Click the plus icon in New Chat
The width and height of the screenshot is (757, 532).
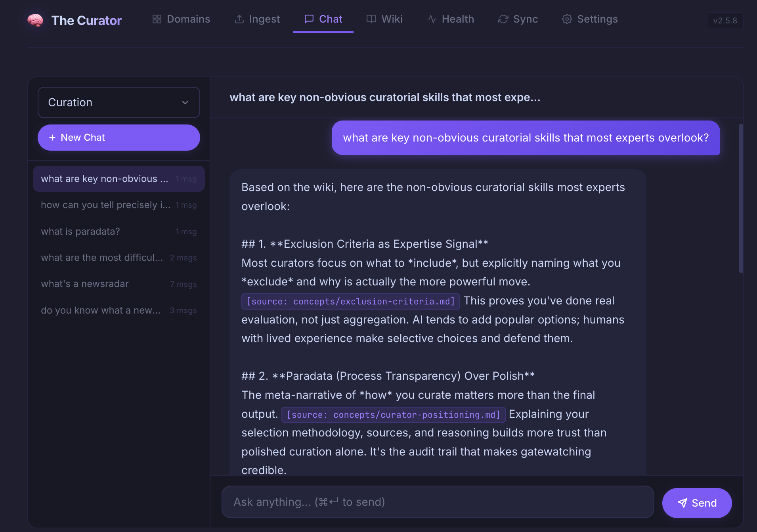[x=52, y=138]
